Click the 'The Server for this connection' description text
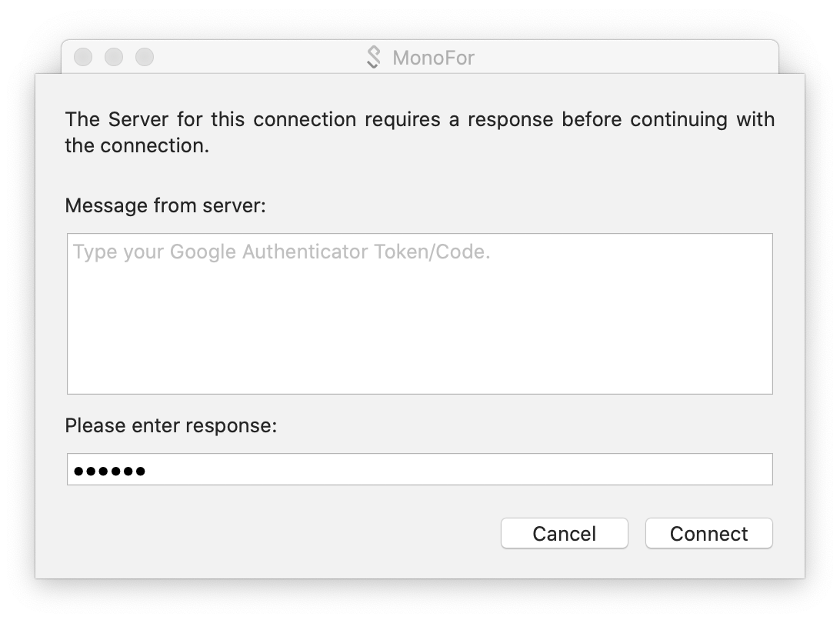 click(x=419, y=132)
